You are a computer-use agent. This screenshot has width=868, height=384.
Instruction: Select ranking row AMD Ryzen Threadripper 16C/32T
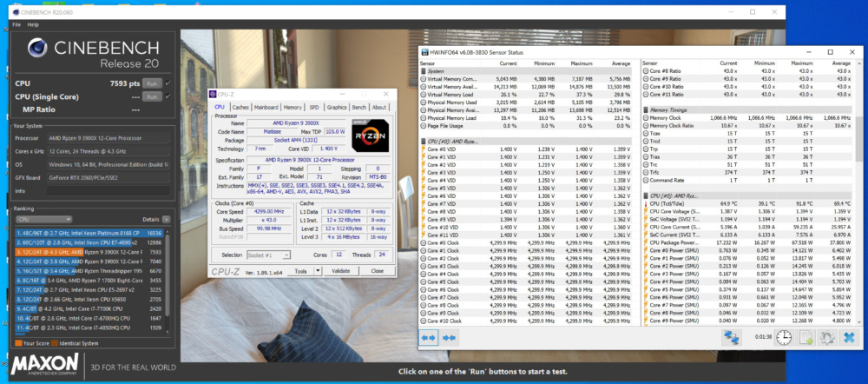click(x=89, y=271)
